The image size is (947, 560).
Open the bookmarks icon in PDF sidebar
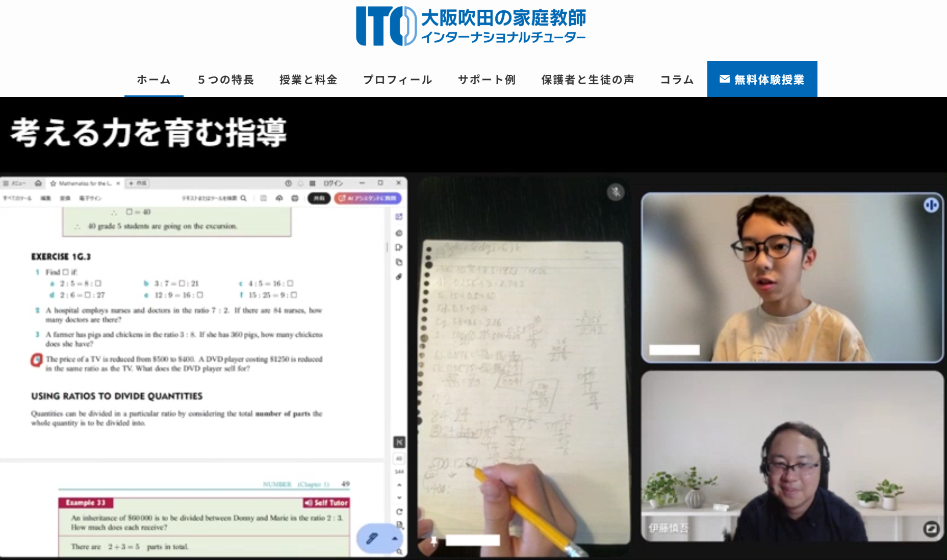[399, 247]
